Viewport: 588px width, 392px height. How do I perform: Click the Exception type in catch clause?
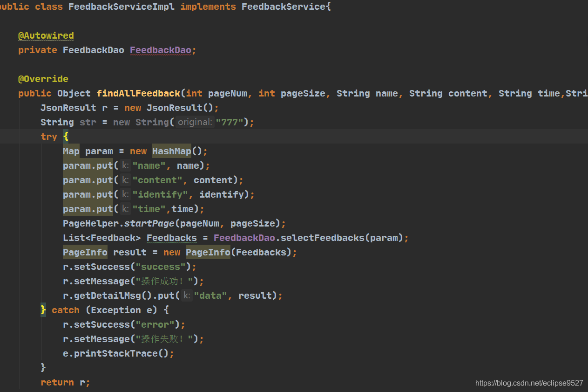click(x=116, y=310)
